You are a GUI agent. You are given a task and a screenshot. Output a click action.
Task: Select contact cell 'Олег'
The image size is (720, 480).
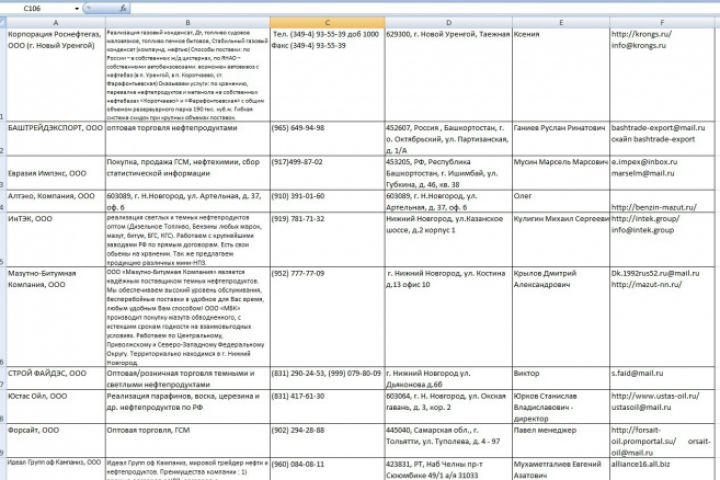[x=561, y=201]
